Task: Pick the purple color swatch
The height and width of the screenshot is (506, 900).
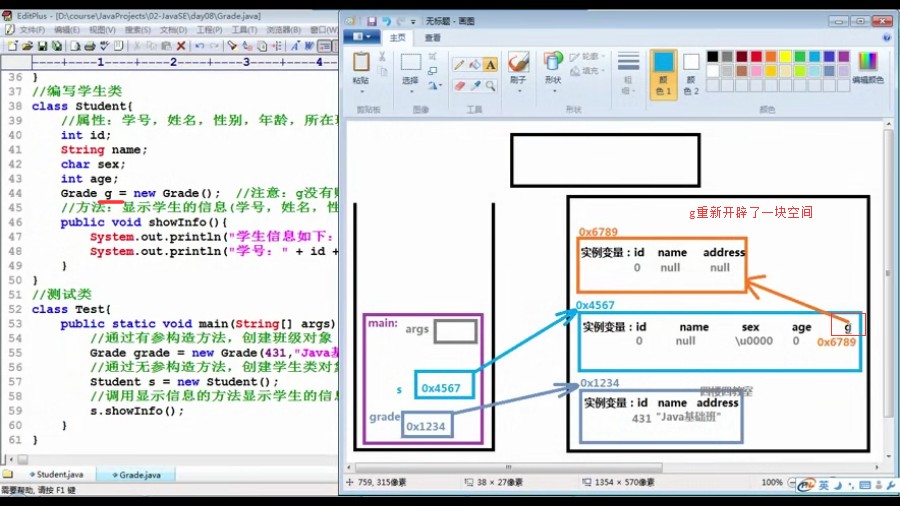Action: point(843,56)
